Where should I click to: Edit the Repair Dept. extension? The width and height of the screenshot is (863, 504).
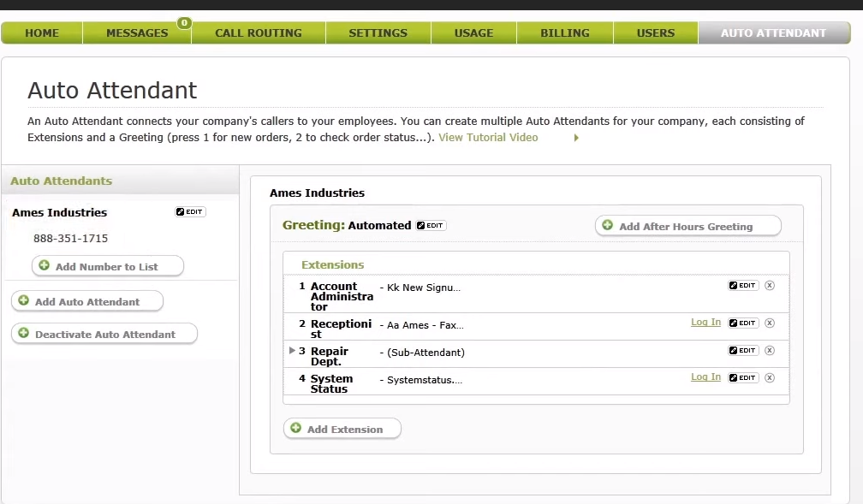743,351
